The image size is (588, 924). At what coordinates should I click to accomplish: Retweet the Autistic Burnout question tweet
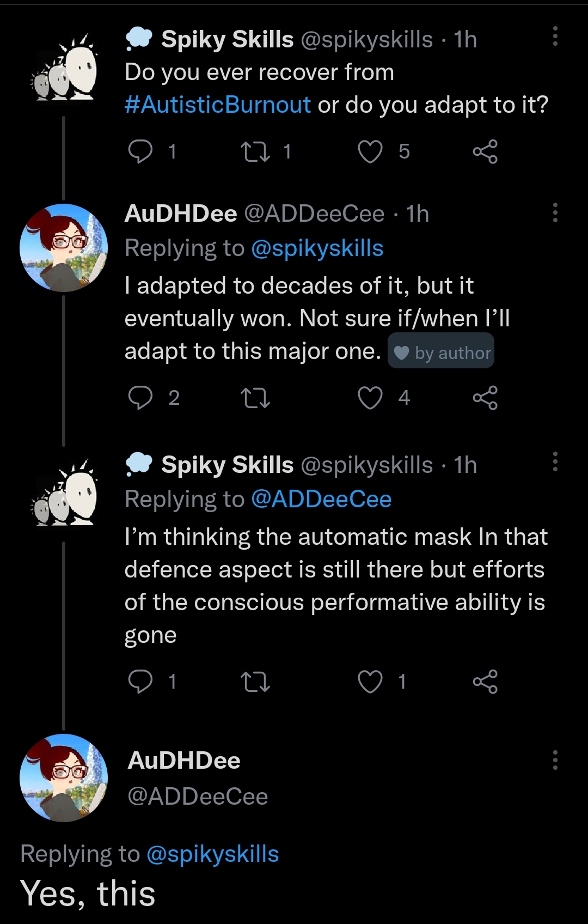[255, 151]
